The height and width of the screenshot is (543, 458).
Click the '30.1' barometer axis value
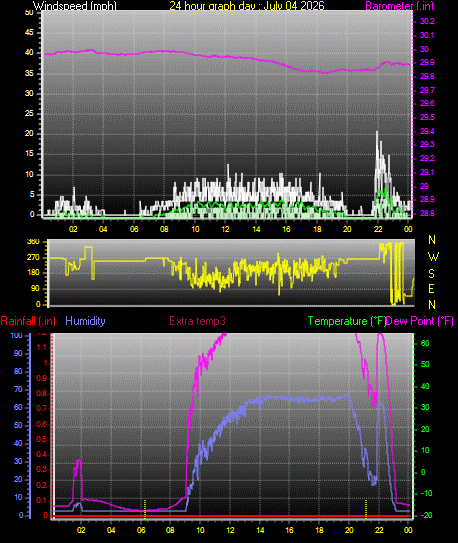click(x=427, y=35)
